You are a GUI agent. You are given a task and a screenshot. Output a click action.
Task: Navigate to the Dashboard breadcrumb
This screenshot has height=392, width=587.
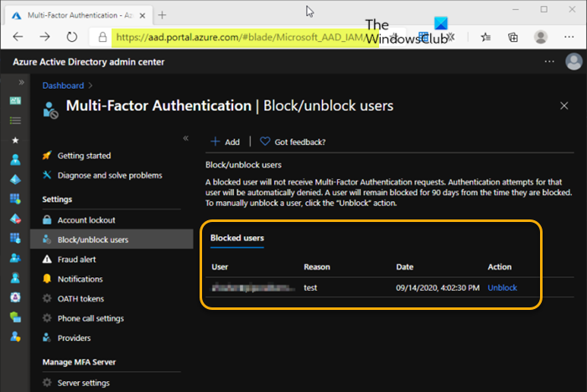(63, 85)
